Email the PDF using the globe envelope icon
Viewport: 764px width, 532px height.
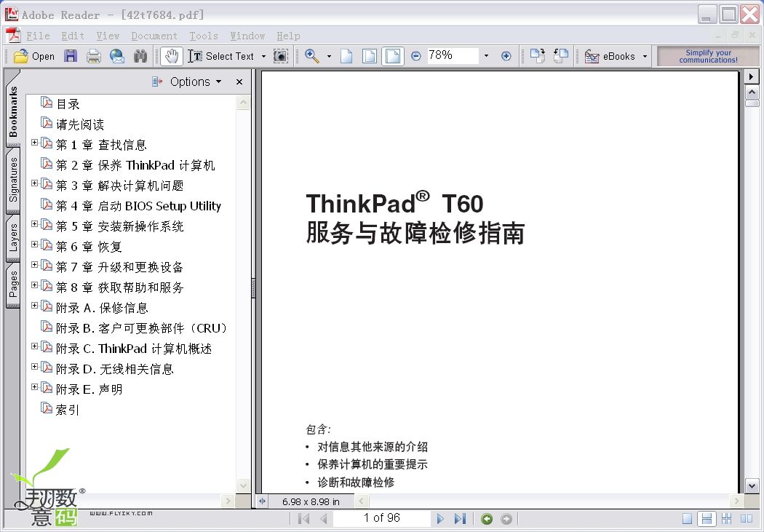tap(117, 56)
